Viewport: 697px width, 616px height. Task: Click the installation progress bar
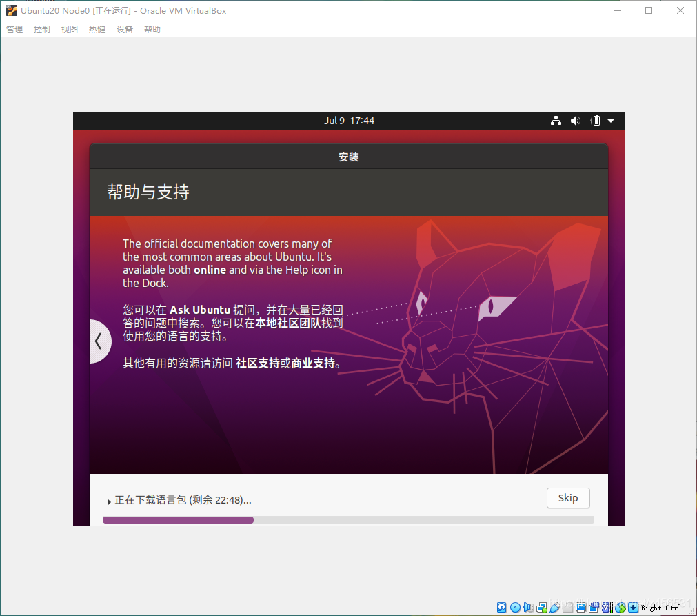pos(349,520)
